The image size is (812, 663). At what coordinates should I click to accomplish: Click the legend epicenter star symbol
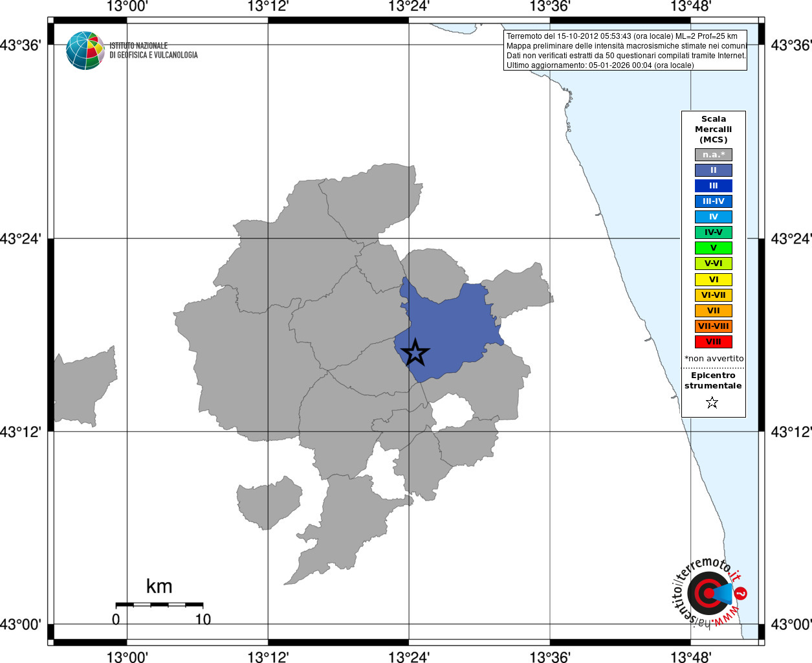(712, 403)
